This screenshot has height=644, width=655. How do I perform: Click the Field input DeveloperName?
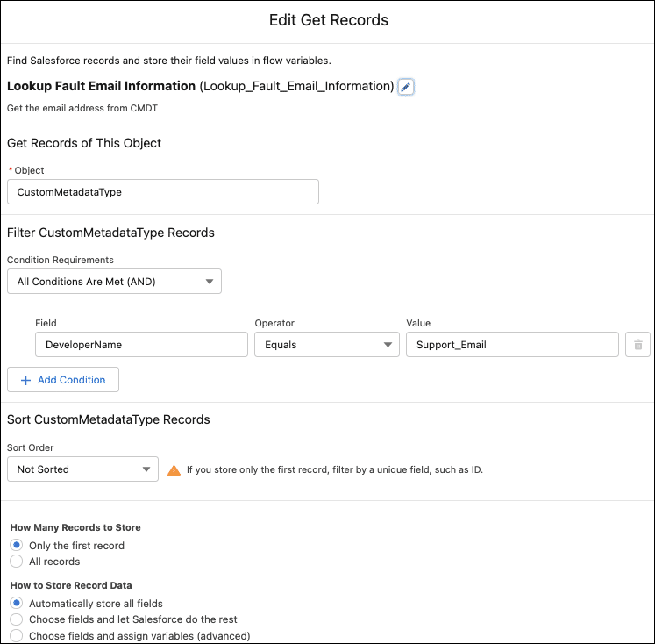[x=141, y=345]
